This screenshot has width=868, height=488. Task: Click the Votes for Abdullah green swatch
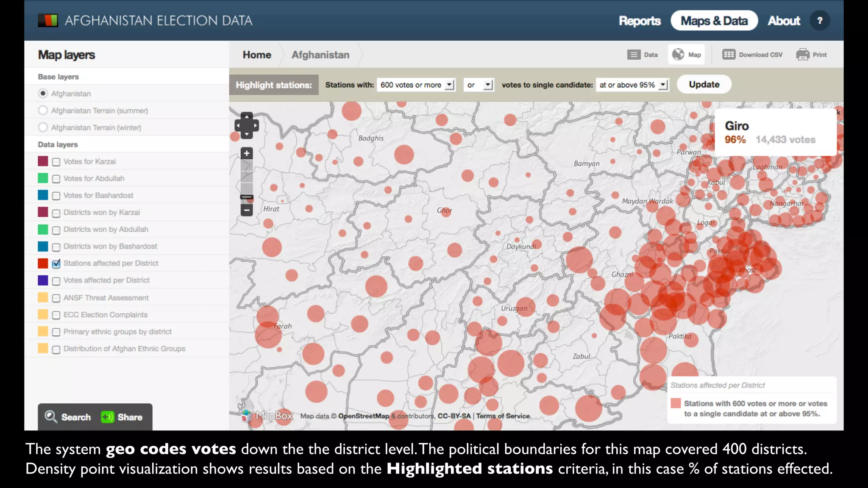[x=43, y=178]
